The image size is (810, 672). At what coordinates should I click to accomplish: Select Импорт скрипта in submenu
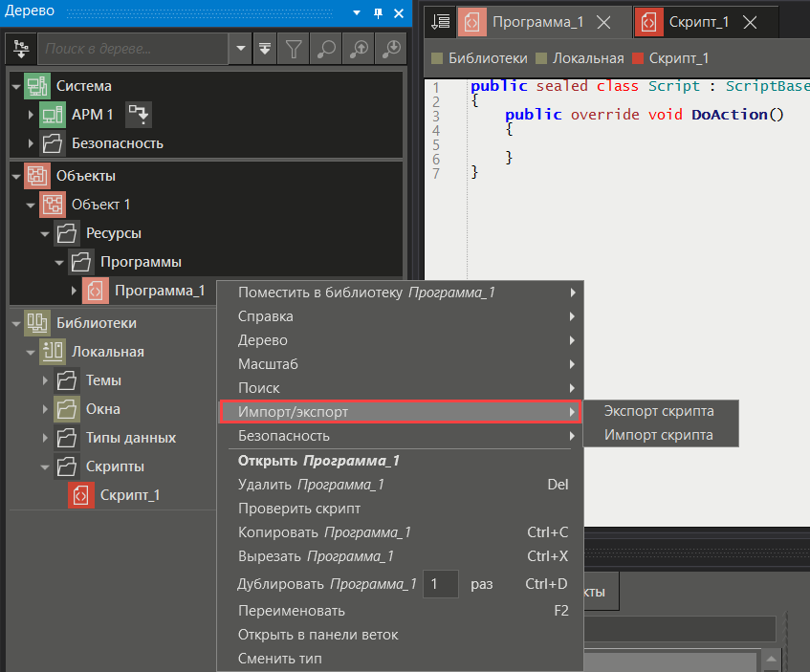[x=658, y=435]
